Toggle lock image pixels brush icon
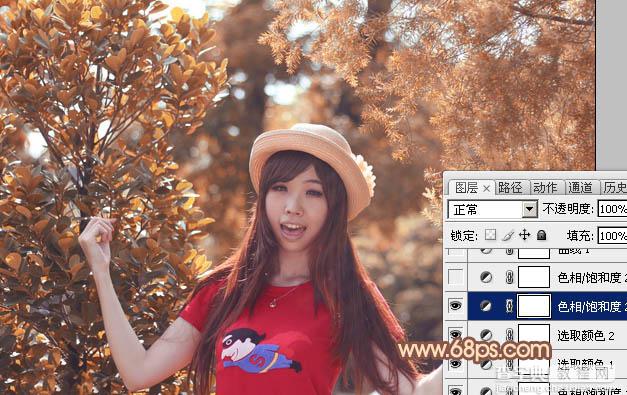Viewport: 627px width, 395px height. [x=507, y=235]
